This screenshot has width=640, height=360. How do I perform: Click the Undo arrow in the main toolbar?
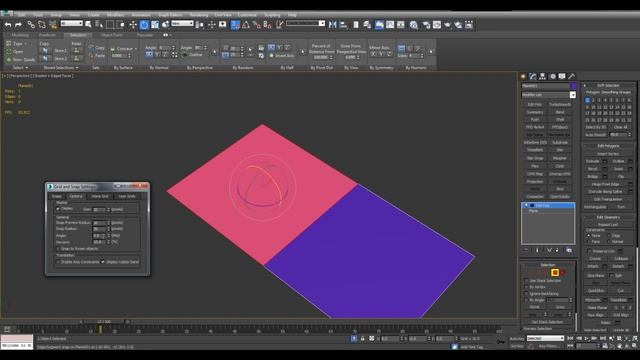8,25
